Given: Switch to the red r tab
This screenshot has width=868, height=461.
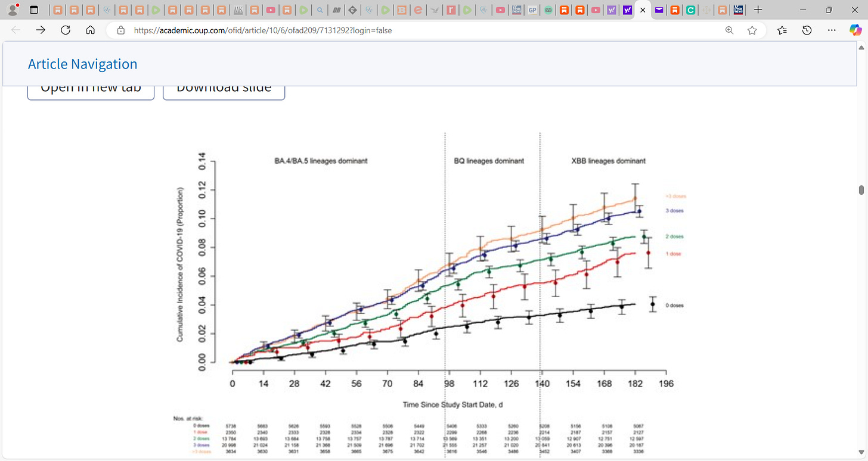Looking at the screenshot, I should point(451,10).
